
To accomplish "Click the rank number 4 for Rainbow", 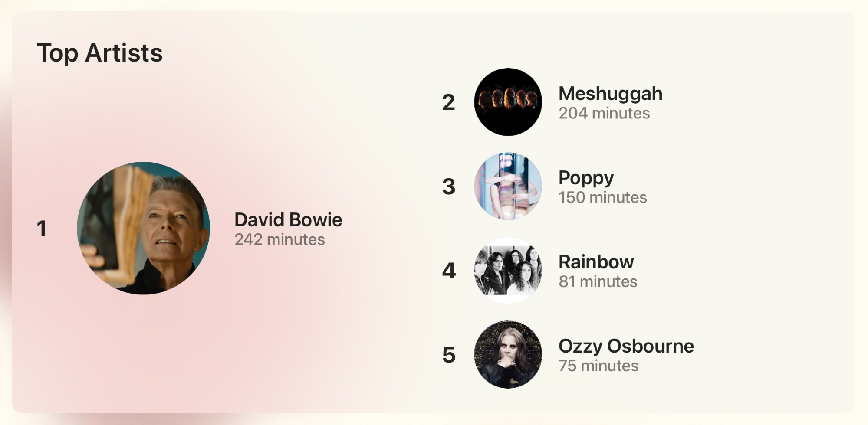I will [x=449, y=271].
